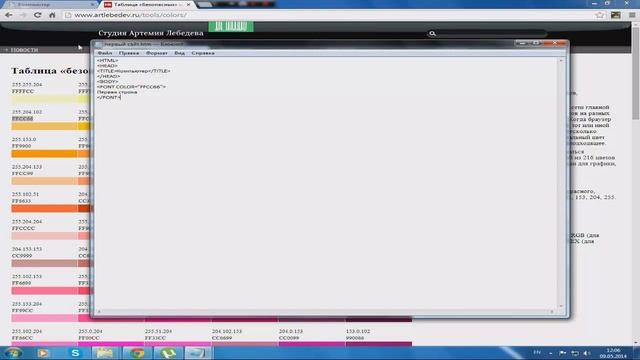Open Action Center flag tray icon
Image resolution: width=640 pixels, height=360 pixels.
(562, 353)
